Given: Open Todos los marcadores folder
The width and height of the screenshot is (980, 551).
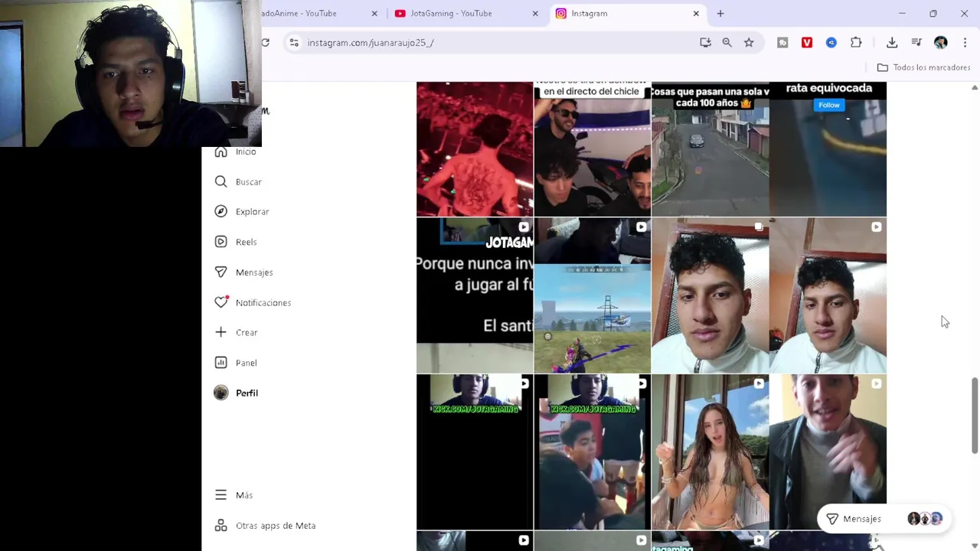Looking at the screenshot, I should coord(923,67).
